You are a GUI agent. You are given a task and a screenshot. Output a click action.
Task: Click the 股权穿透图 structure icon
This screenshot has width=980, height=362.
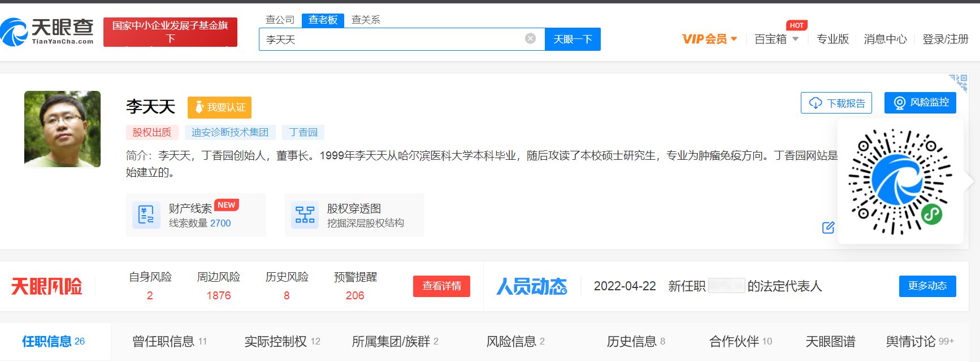point(305,215)
